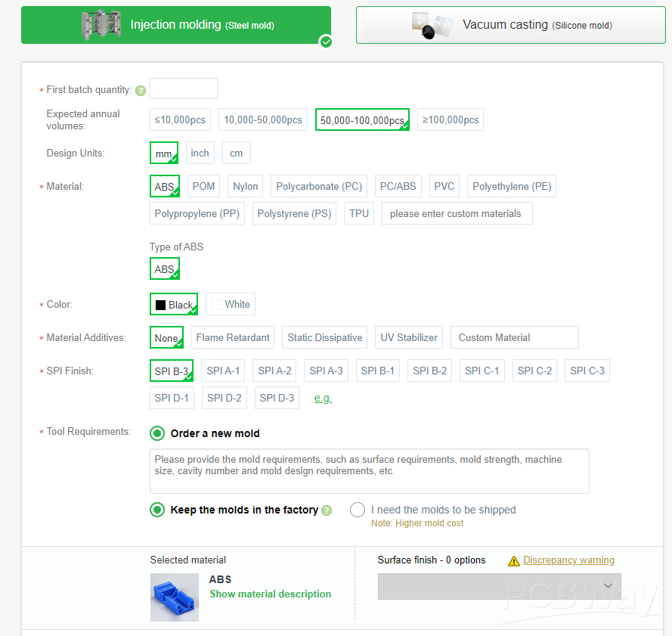The height and width of the screenshot is (636, 672).
Task: Choose the Black color swatch option
Action: coord(173,305)
